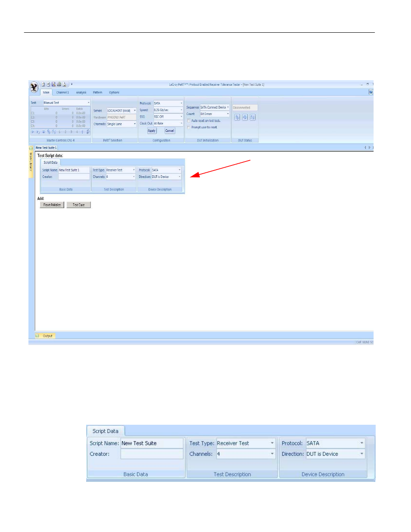This screenshot has width=411, height=532.
Task: Open Test Type dropdown in the enlarged close-up
Action: tap(246, 443)
